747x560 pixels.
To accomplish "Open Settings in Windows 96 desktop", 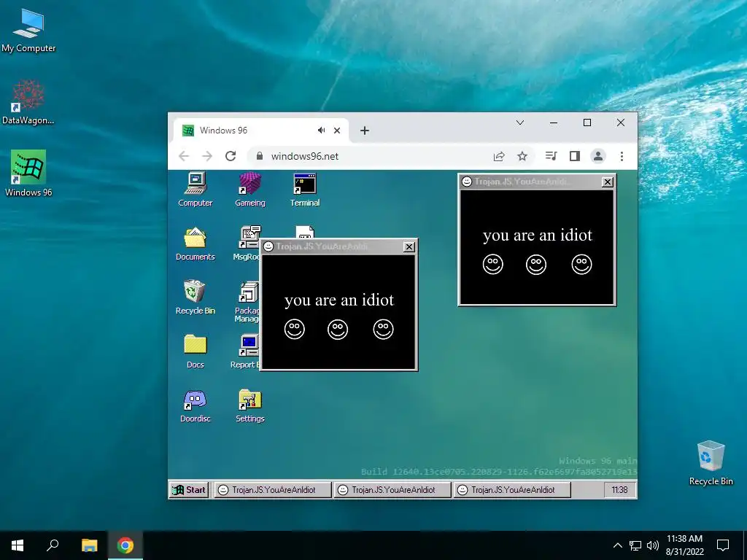I will click(x=250, y=405).
